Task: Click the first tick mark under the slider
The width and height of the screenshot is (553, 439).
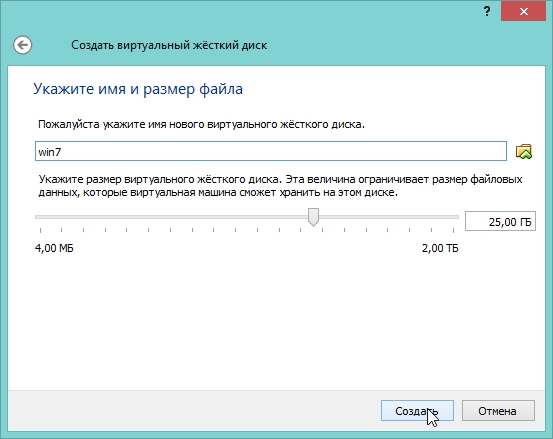Action: coord(41,230)
